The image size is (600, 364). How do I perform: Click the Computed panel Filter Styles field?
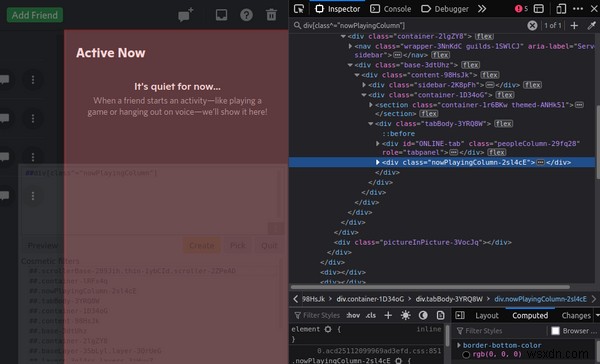500,331
